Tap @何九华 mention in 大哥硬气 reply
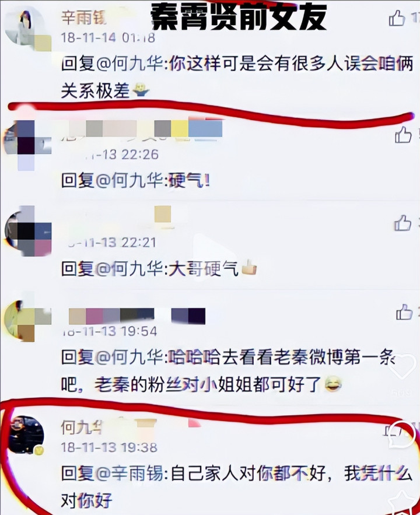420x515 pixels. coord(128,269)
